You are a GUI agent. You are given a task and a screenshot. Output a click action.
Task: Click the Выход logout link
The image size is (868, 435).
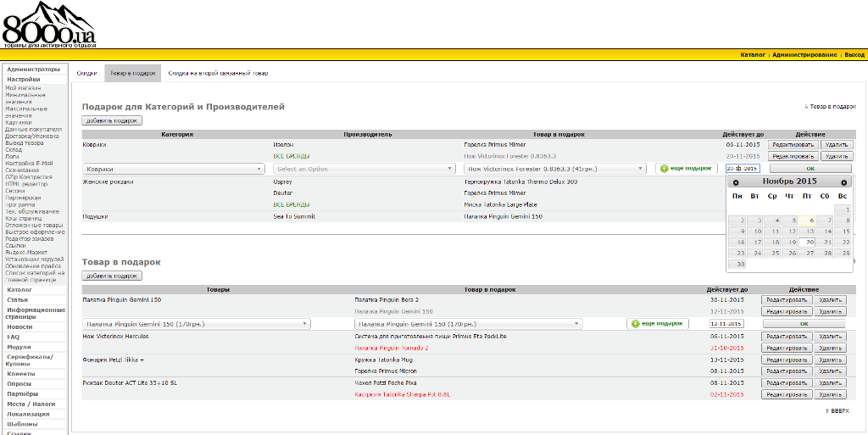(x=854, y=55)
